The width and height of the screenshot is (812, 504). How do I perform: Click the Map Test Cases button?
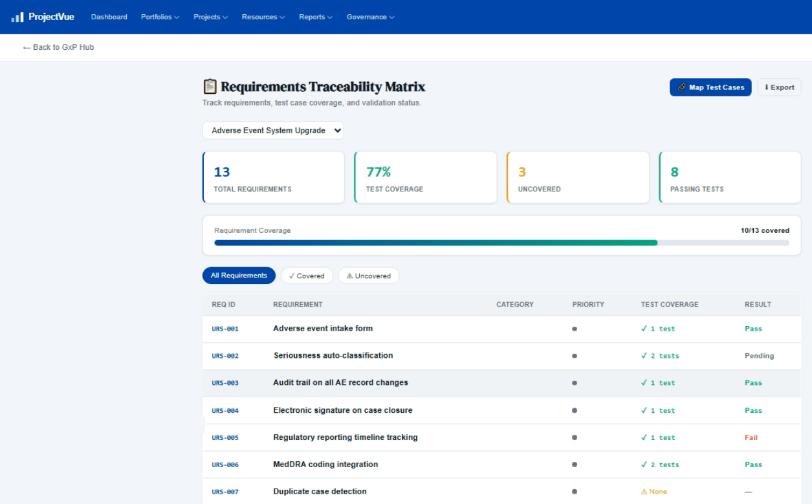[710, 87]
